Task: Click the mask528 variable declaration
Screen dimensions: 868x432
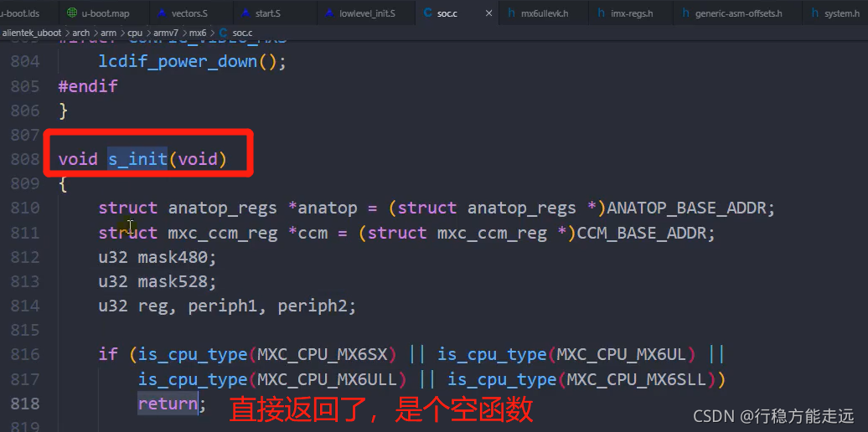Action: pos(173,282)
